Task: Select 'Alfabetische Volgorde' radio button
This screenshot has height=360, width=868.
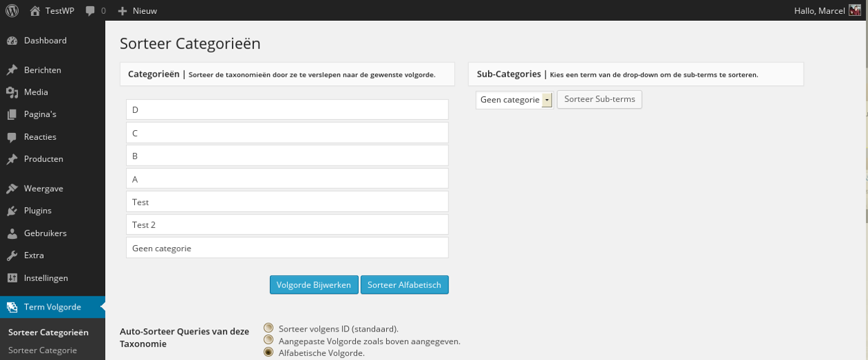Action: click(269, 352)
